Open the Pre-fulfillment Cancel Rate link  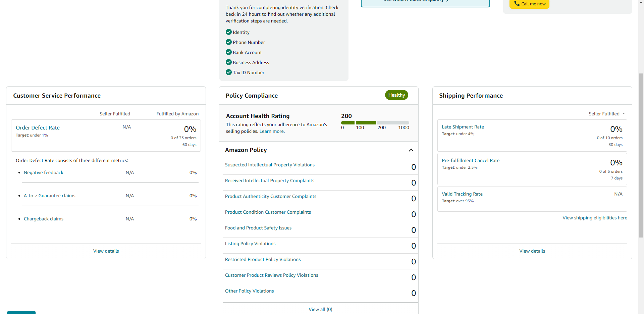point(471,160)
